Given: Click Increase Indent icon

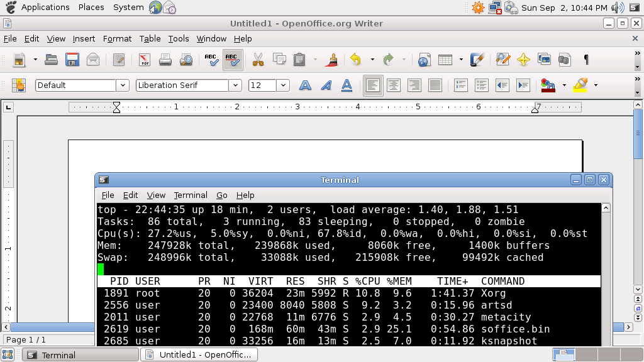Looking at the screenshot, I should (523, 85).
